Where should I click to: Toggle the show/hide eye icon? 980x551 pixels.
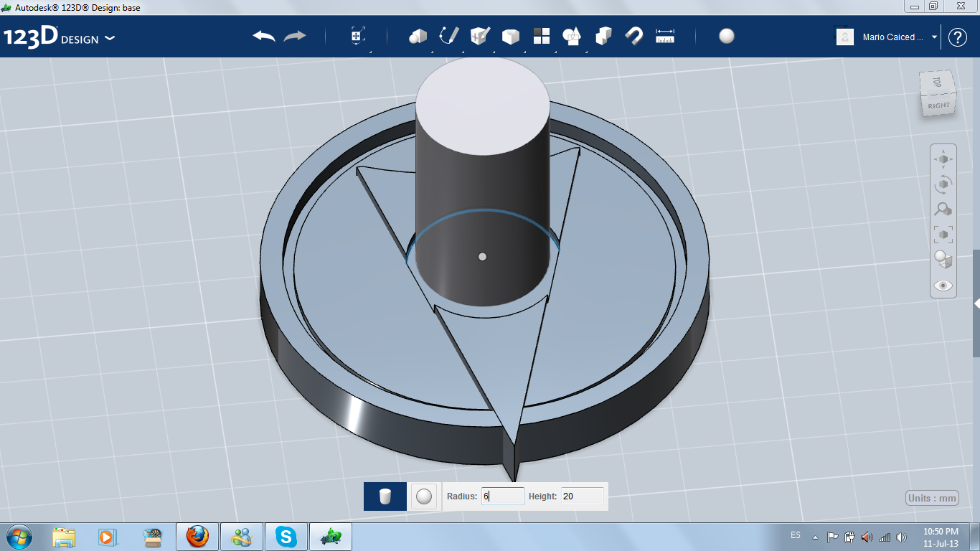943,286
